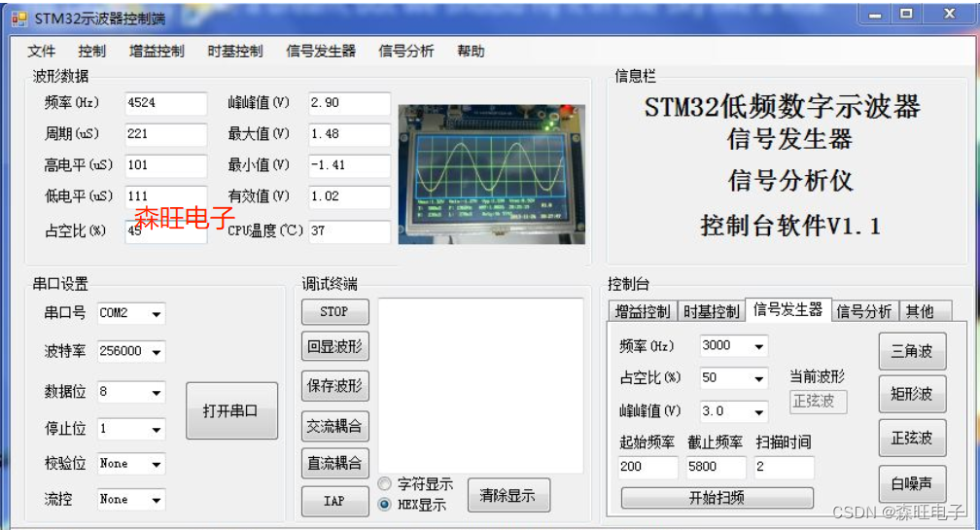Click the IAP button
Viewport: 980px width, 530px height.
point(335,501)
